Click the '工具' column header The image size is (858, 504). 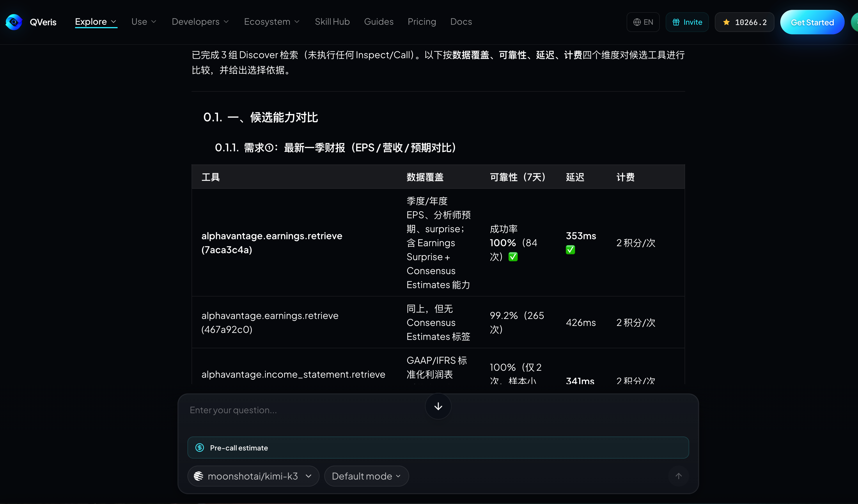(210, 177)
